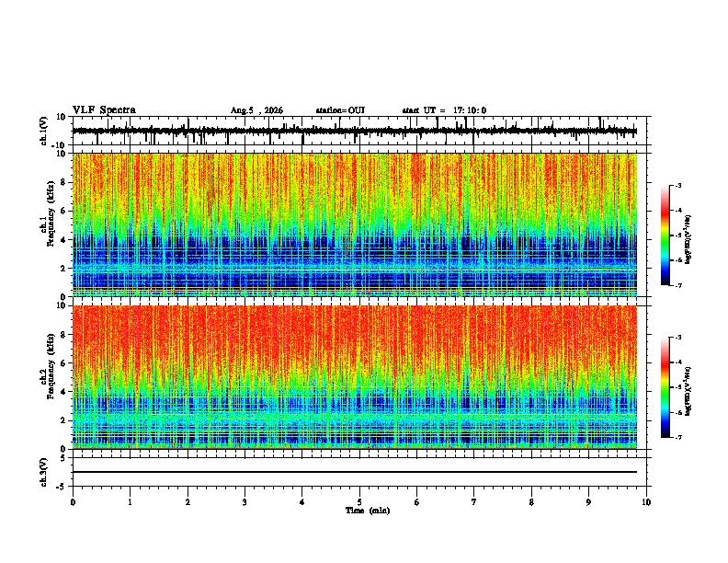728x563 pixels.
Task: Click the "start UT = 17:10: 0" label
Action: point(444,110)
